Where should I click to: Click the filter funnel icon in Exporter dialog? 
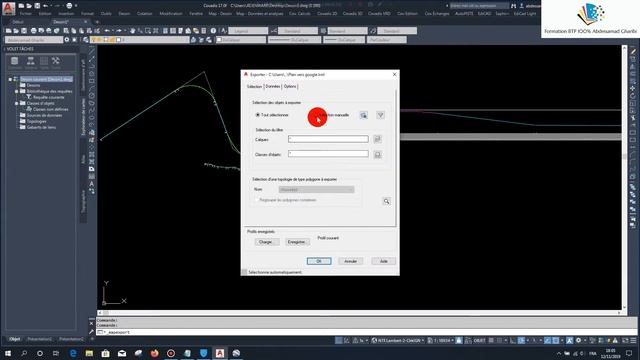[380, 115]
